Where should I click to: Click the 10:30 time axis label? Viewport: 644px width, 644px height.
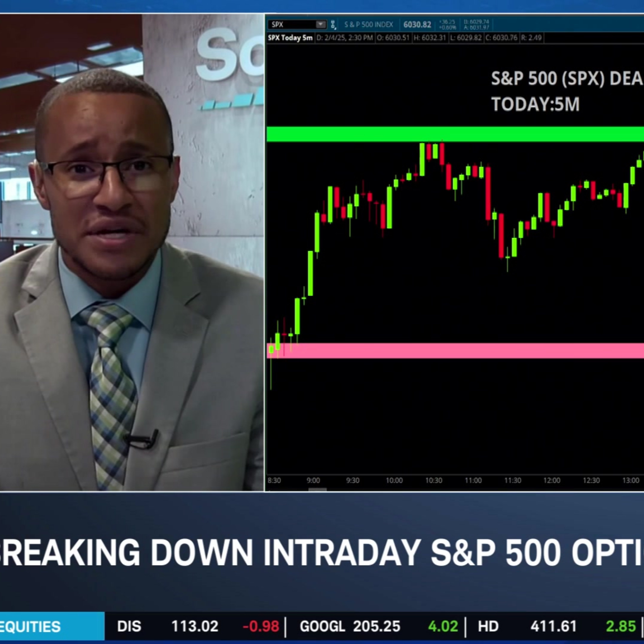tap(434, 480)
